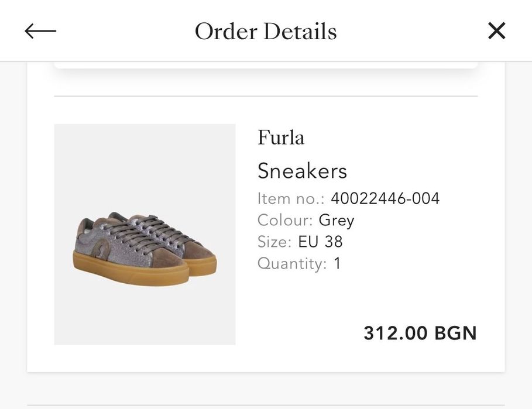The image size is (532, 409).
Task: Tap the "Size:" label
Action: tap(274, 242)
